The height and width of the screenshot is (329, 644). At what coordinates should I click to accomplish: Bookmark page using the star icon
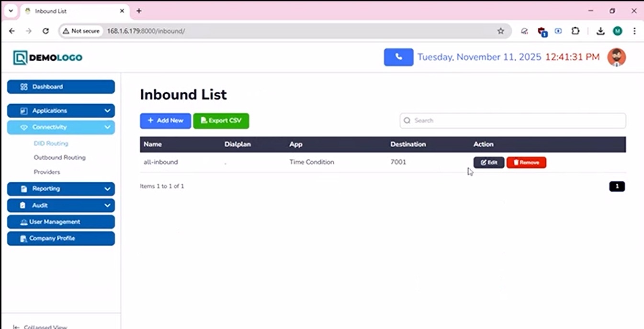click(500, 31)
